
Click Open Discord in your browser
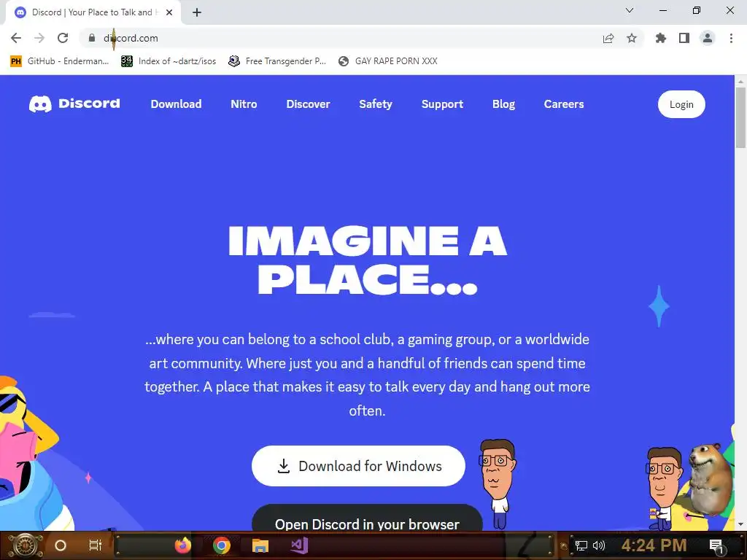click(x=367, y=518)
